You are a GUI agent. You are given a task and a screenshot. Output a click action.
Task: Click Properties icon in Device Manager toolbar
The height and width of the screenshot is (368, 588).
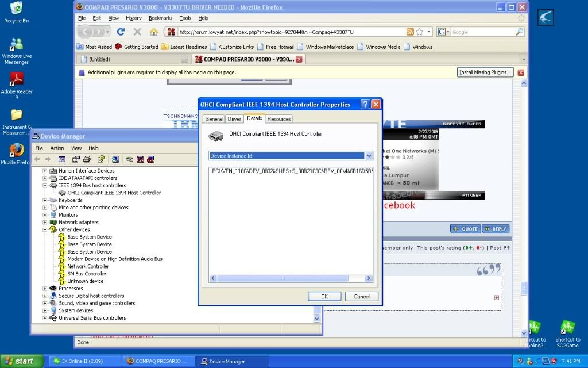[76, 159]
